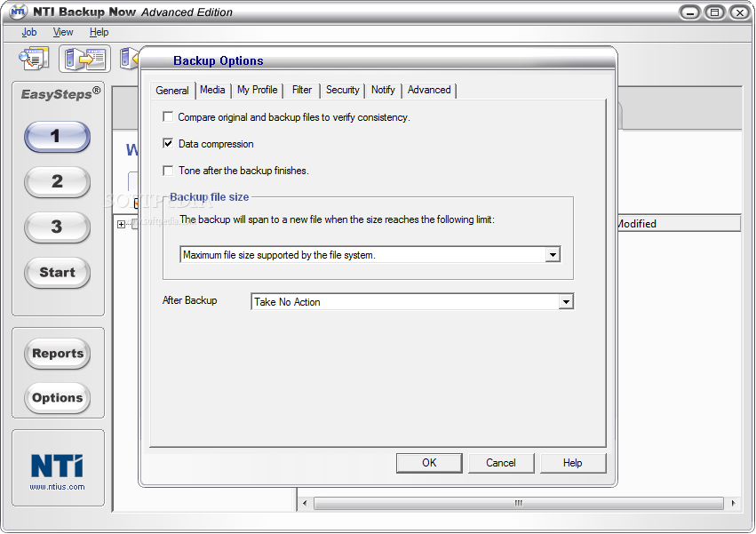Click the Help button in dialog
756x534 pixels.
tap(573, 463)
